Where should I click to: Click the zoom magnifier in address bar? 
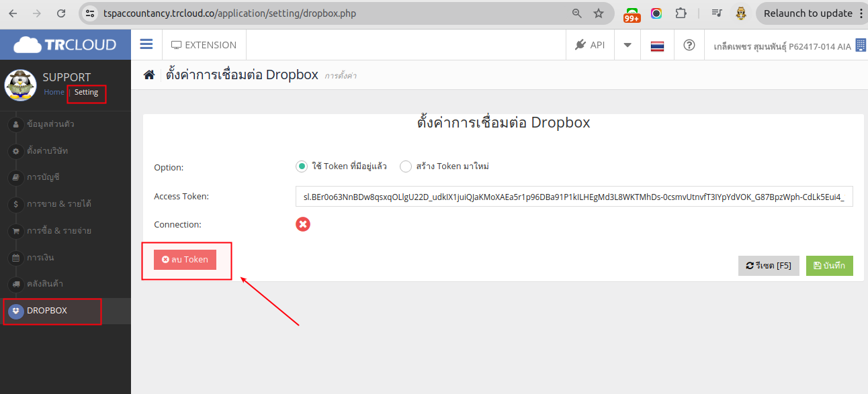tap(576, 13)
